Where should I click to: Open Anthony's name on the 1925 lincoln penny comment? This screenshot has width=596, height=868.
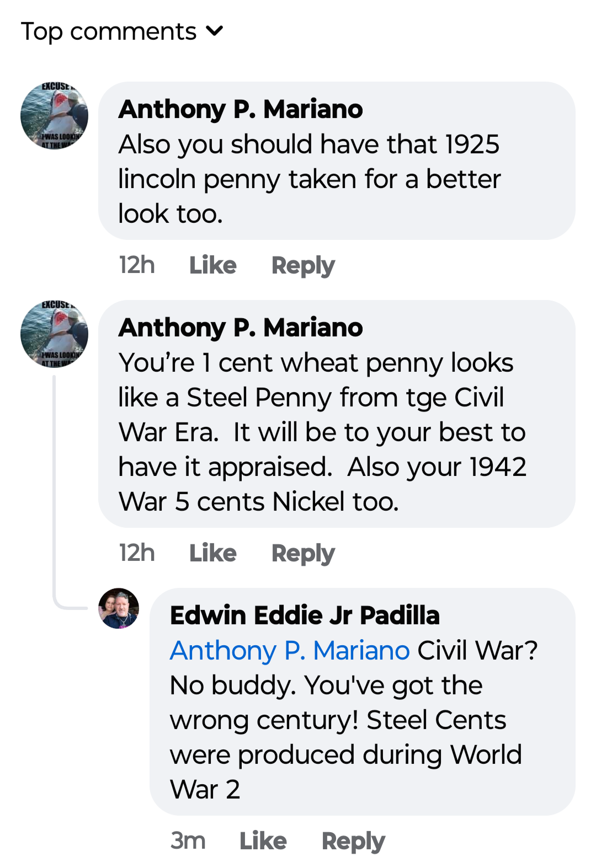pyautogui.click(x=241, y=109)
